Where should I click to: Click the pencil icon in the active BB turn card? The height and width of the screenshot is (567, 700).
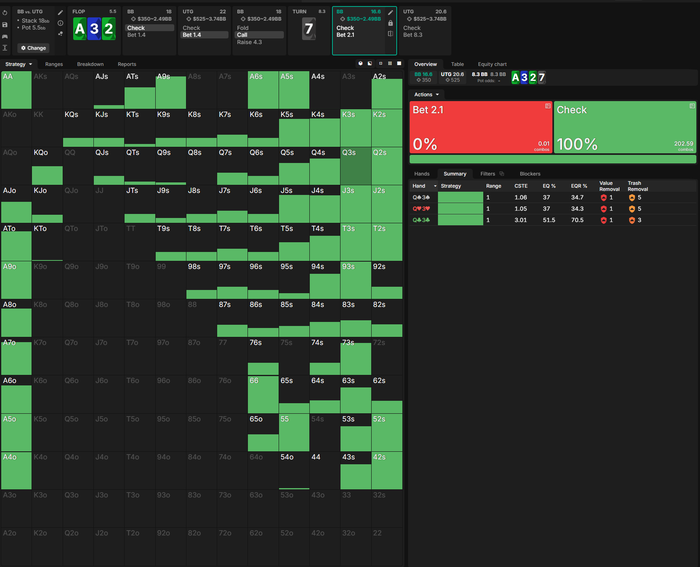tap(390, 13)
